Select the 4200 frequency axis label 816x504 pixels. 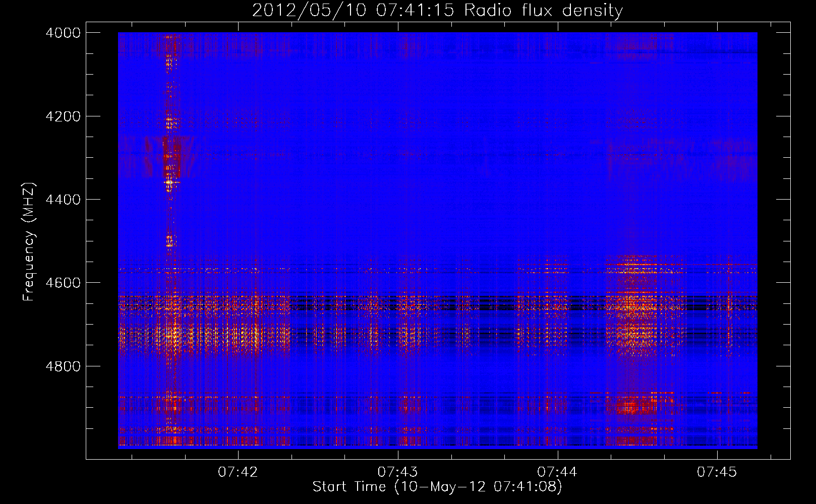[x=63, y=116]
